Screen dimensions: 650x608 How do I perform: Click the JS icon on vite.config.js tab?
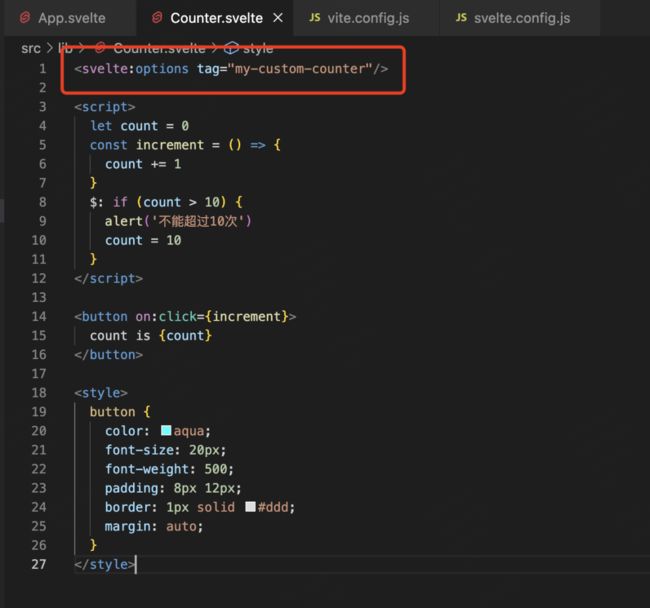click(315, 17)
